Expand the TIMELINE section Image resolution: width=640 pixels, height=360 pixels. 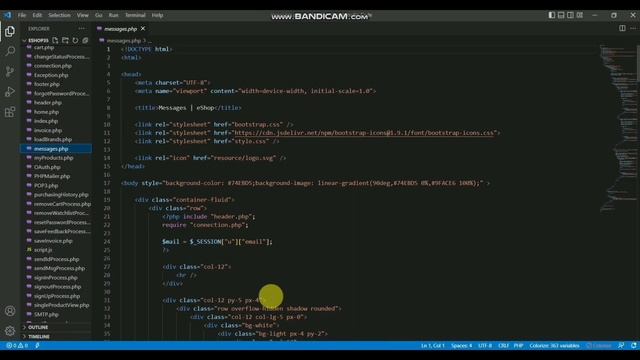[x=39, y=337]
